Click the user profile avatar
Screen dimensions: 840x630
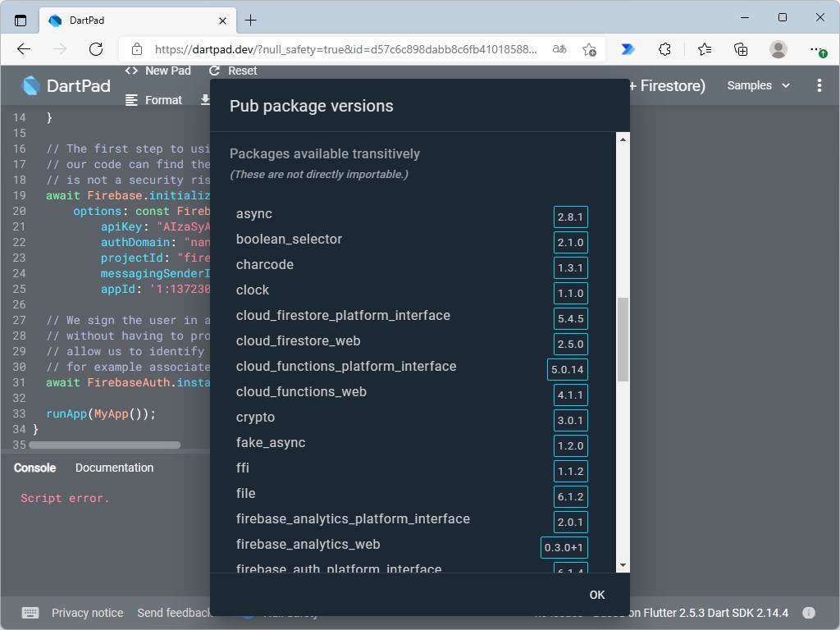pyautogui.click(x=778, y=49)
